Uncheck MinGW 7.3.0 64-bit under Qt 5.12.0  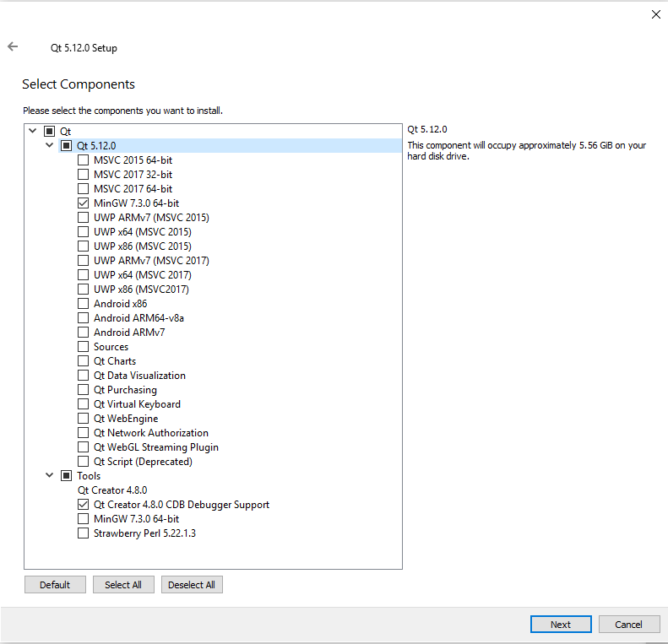click(83, 203)
